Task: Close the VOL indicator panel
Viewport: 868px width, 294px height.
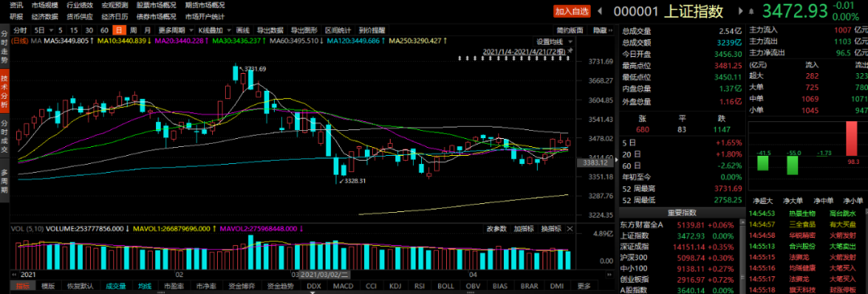Action: click(x=570, y=228)
